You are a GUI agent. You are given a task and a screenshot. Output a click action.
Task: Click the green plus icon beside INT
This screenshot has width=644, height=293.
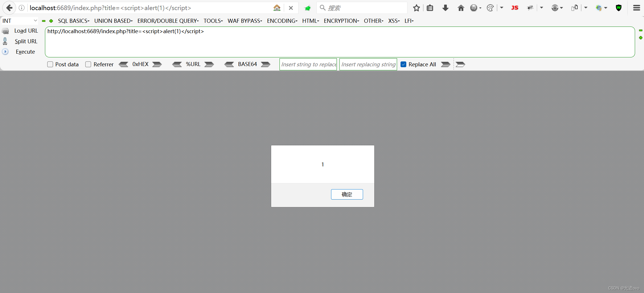pos(51,21)
